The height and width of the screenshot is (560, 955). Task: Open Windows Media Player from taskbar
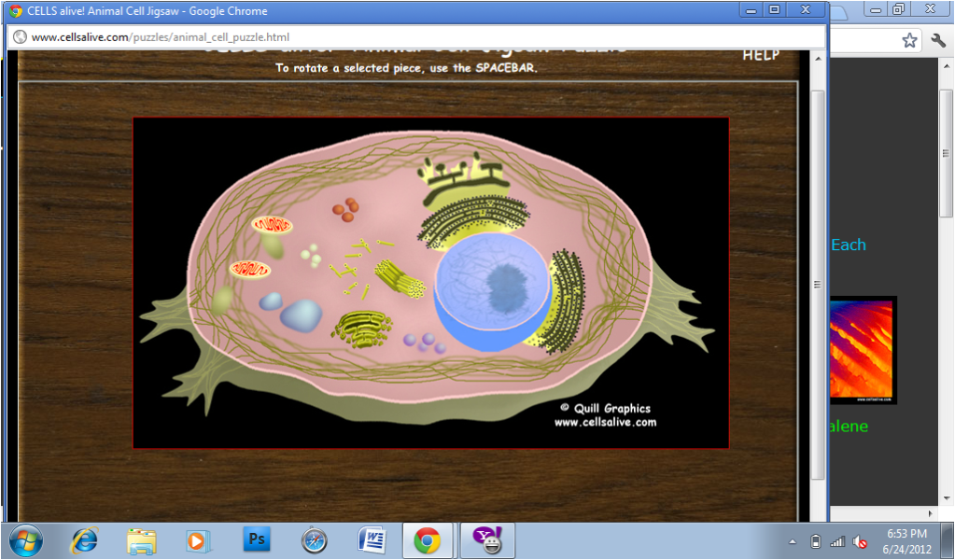point(198,540)
